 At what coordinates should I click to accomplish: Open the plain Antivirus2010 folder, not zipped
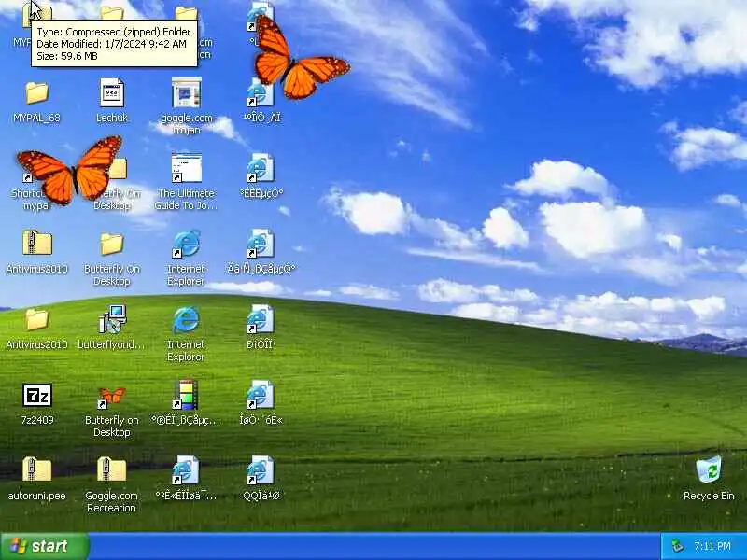pyautogui.click(x=36, y=319)
